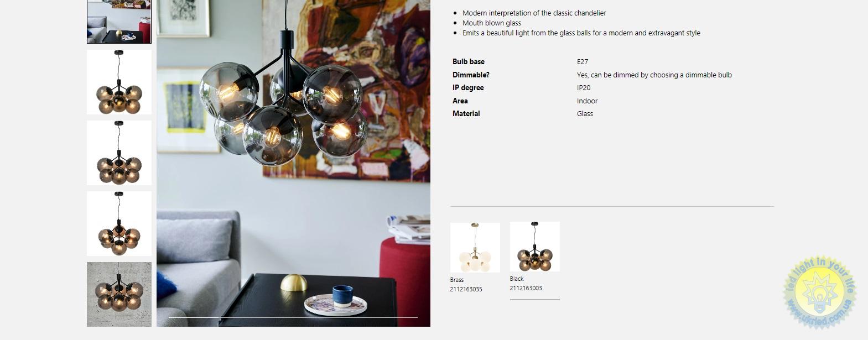This screenshot has height=340, width=868.
Task: Click the IP20 specification value
Action: 584,88
